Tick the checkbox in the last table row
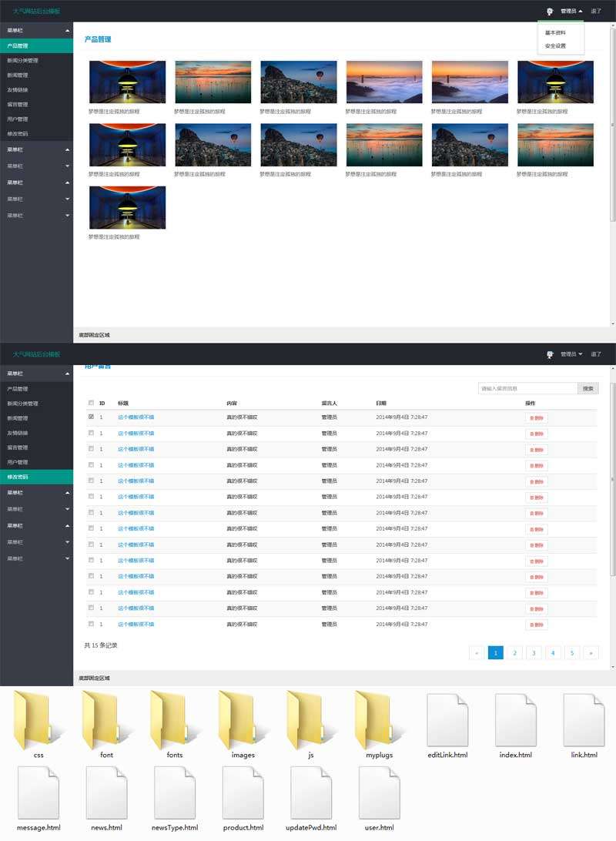 91,624
